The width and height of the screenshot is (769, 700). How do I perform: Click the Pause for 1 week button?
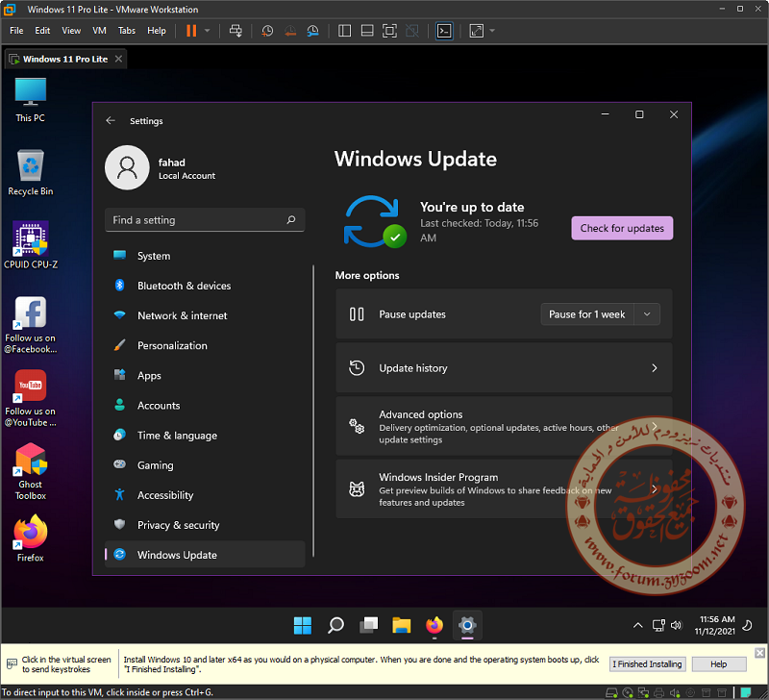[586, 314]
